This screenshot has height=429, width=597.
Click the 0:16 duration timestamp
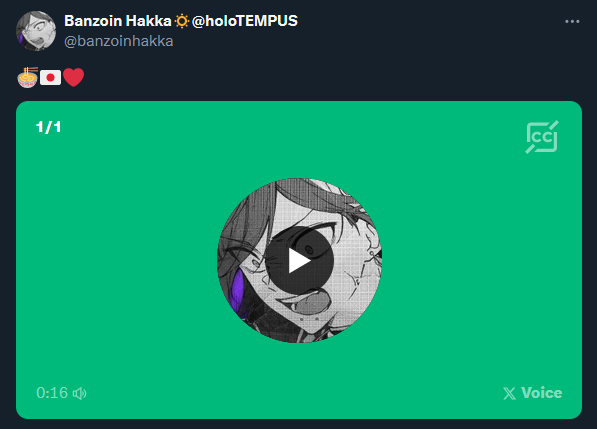click(52, 393)
